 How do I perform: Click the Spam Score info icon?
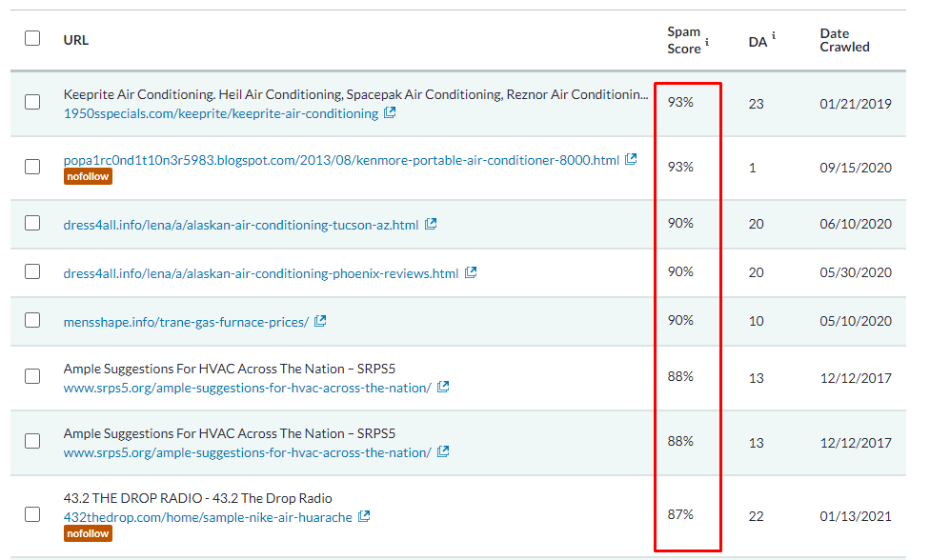[x=707, y=43]
